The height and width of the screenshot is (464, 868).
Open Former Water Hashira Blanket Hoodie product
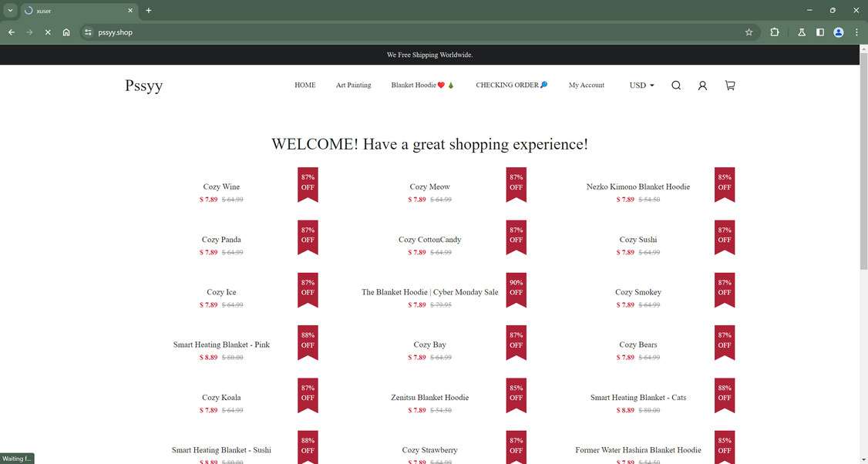tap(638, 449)
